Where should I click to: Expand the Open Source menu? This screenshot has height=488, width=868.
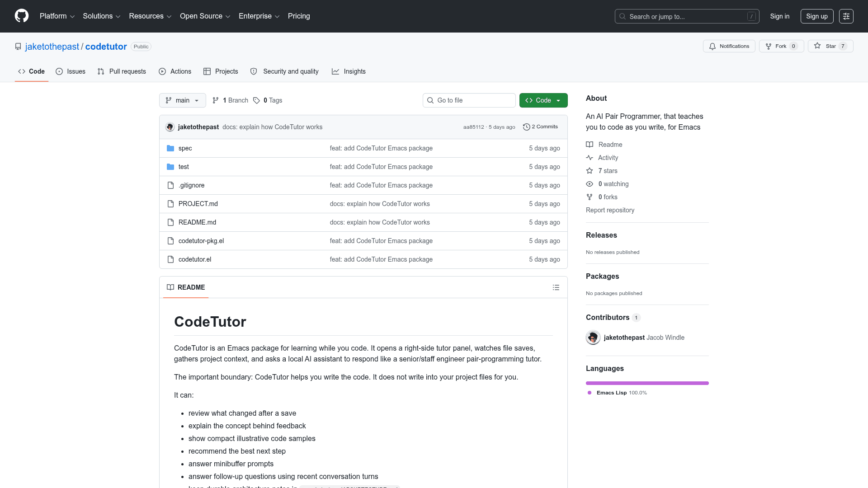205,16
